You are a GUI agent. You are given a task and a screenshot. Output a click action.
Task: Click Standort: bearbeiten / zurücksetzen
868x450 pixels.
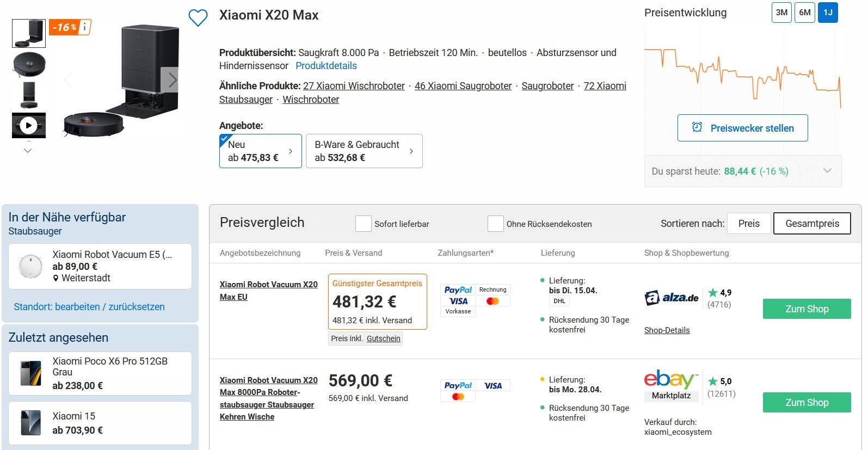pyautogui.click(x=89, y=307)
